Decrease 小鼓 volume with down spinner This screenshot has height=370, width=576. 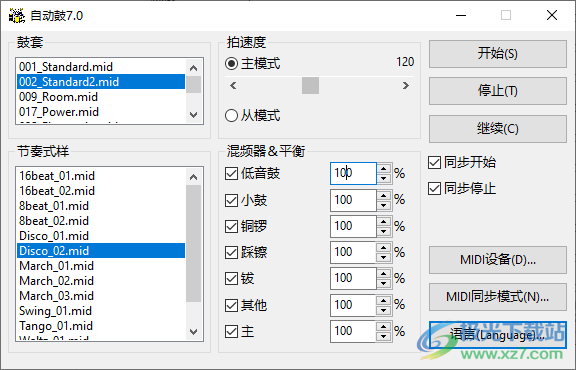tap(384, 205)
